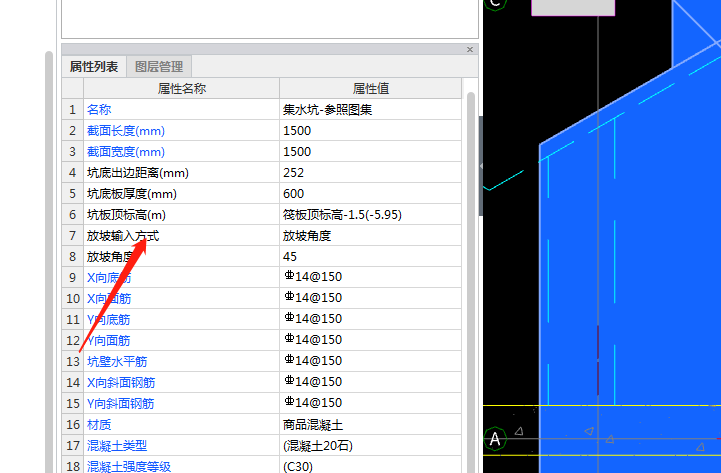Click row number 7 in property table
The width and height of the screenshot is (721, 473).
[73, 236]
